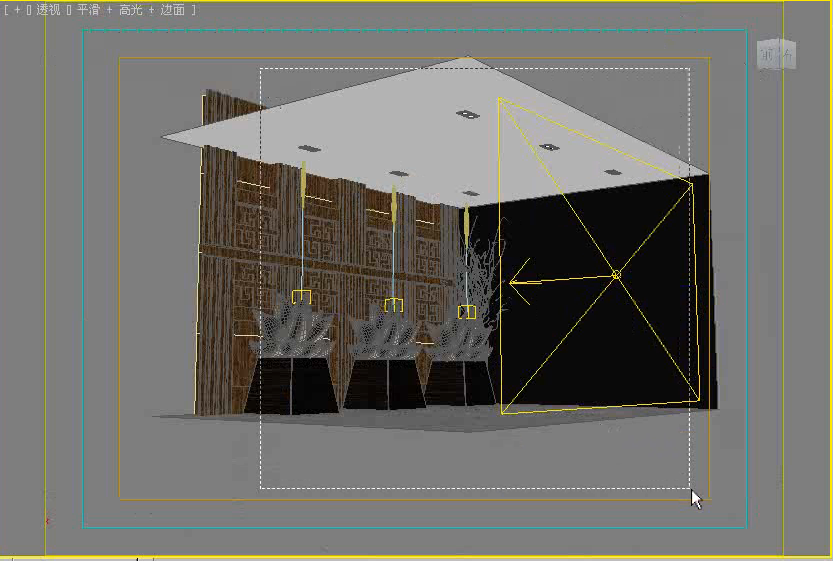Select the leftmost hanging lamp yellow bracket gizmo
Screen dimensions: 833x561
click(301, 296)
